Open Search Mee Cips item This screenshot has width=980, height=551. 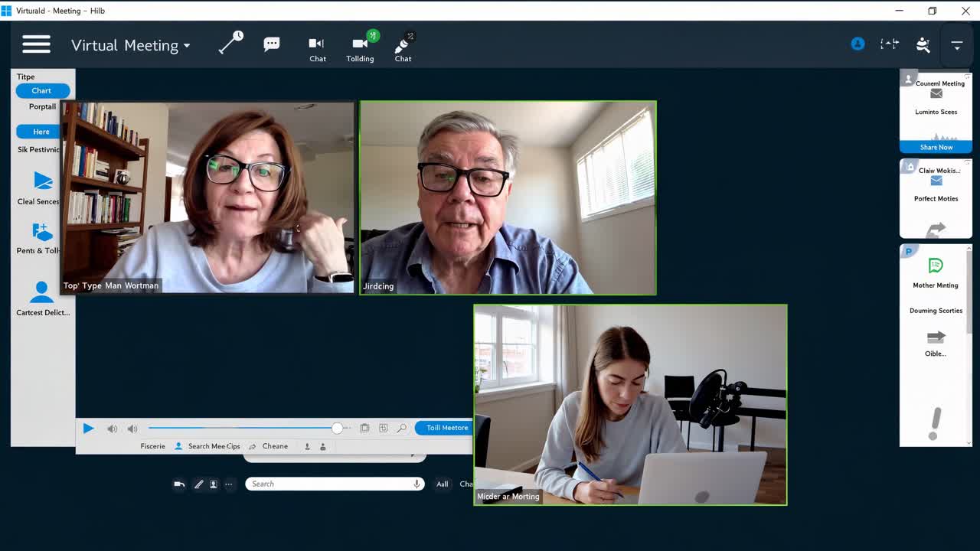pos(207,446)
